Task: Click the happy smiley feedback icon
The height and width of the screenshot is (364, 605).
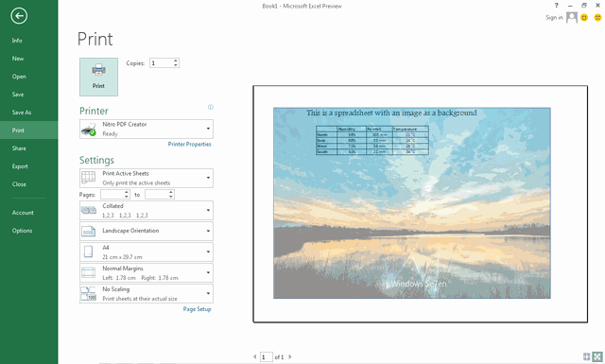Action: pyautogui.click(x=584, y=17)
